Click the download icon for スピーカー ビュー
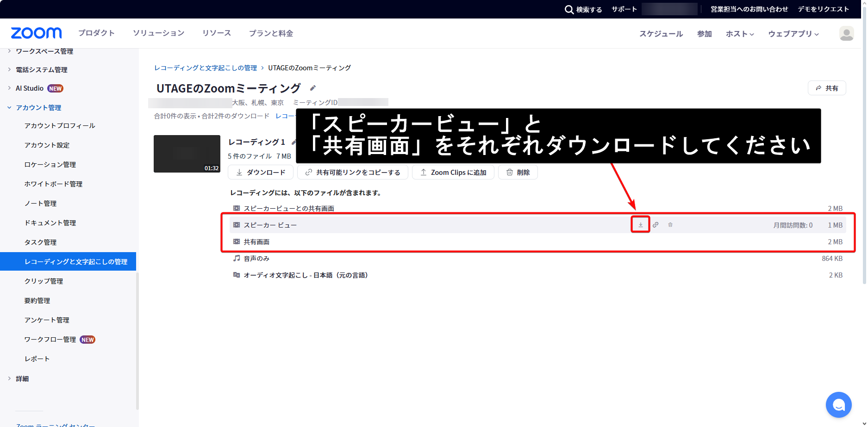Screen dimensions: 868x427 [641, 225]
